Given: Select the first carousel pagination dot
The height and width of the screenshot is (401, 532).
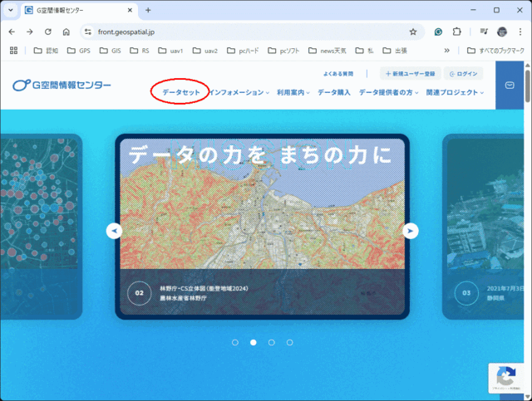Looking at the screenshot, I should [235, 342].
